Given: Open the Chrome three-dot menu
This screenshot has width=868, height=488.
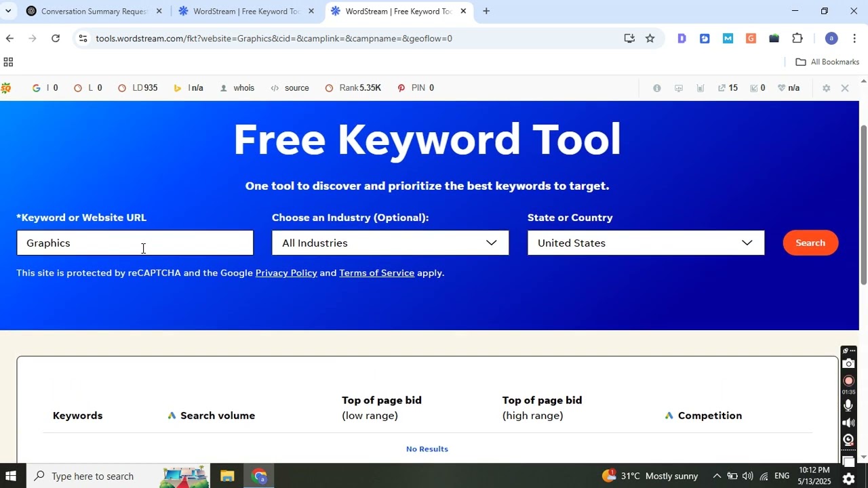Looking at the screenshot, I should (x=854, y=39).
